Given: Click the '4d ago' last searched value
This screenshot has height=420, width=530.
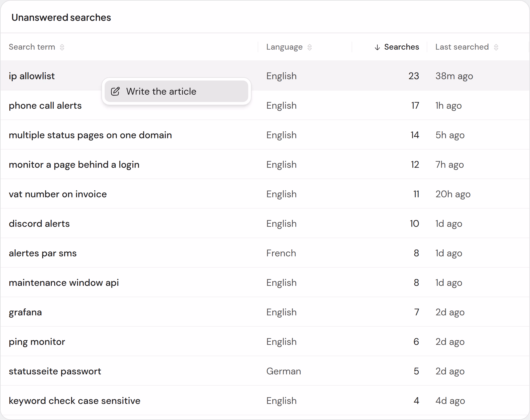Looking at the screenshot, I should pos(450,401).
